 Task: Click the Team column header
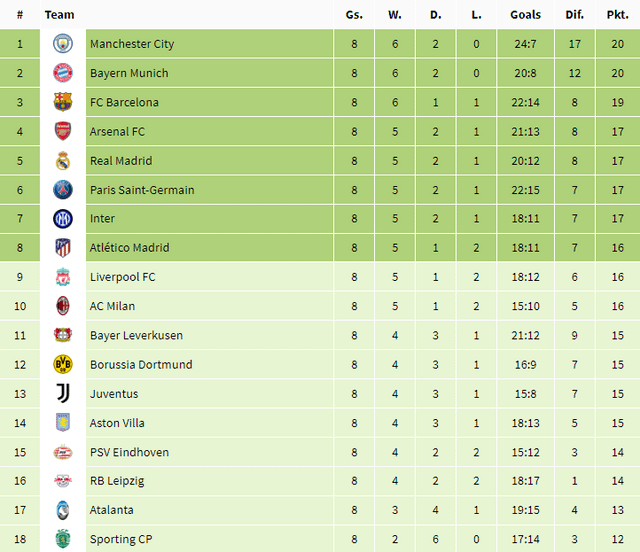click(60, 15)
